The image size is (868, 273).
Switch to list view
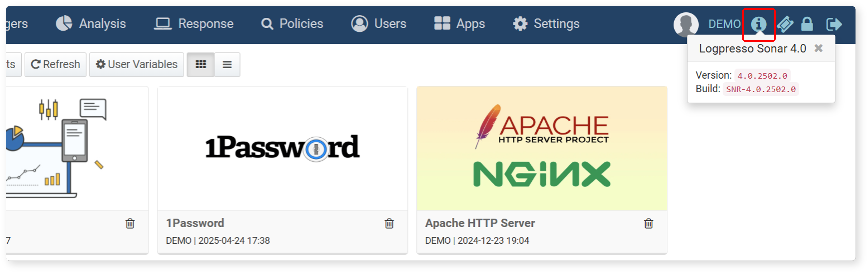coord(227,64)
